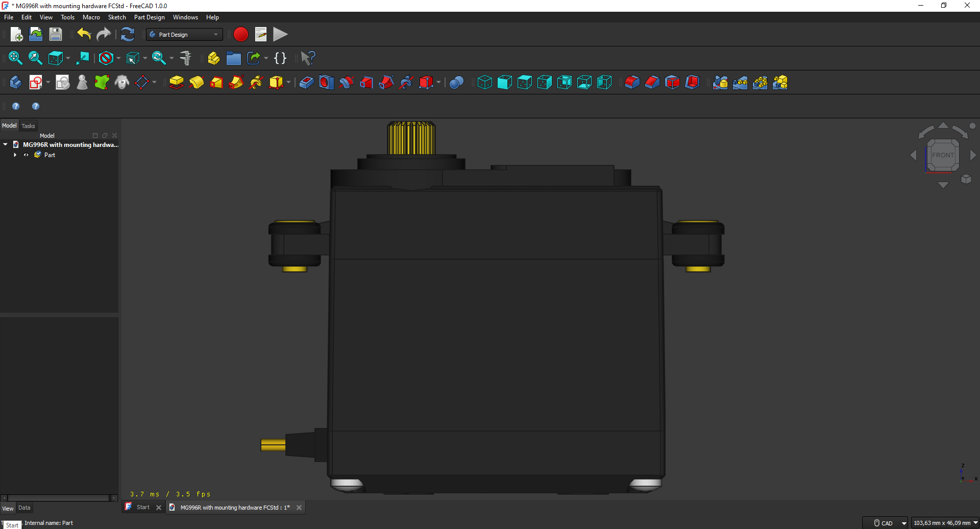This screenshot has height=529, width=980.
Task: Activate the What's This help cursor
Action: point(308,58)
